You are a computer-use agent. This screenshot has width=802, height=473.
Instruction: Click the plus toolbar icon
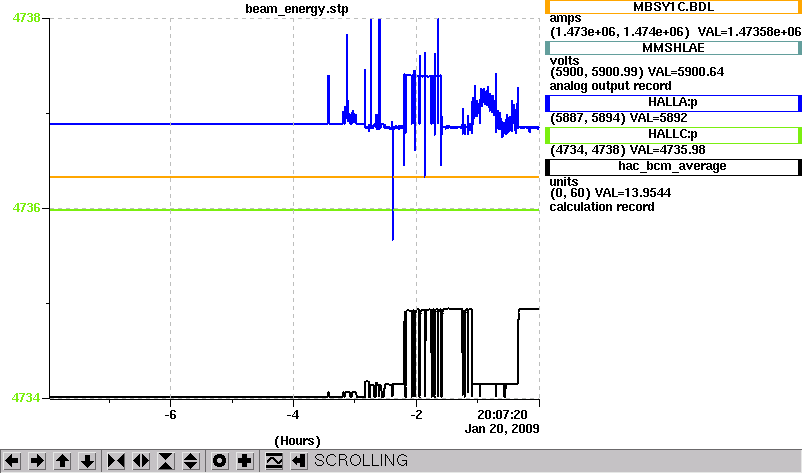(244, 461)
